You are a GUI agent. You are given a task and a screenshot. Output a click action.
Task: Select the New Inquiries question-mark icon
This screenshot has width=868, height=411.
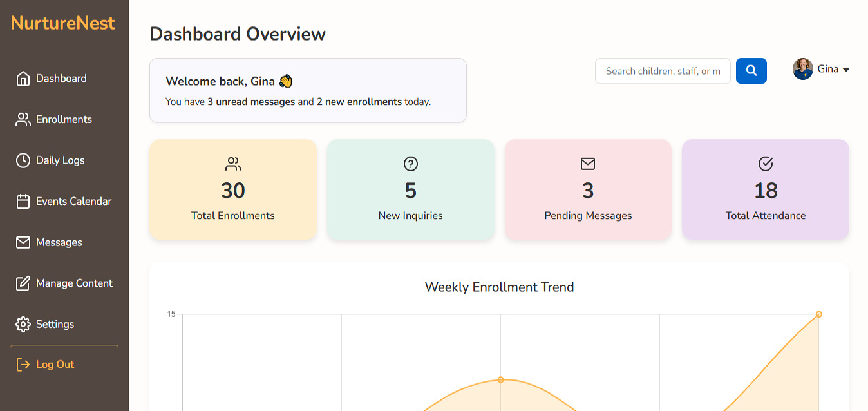[410, 164]
